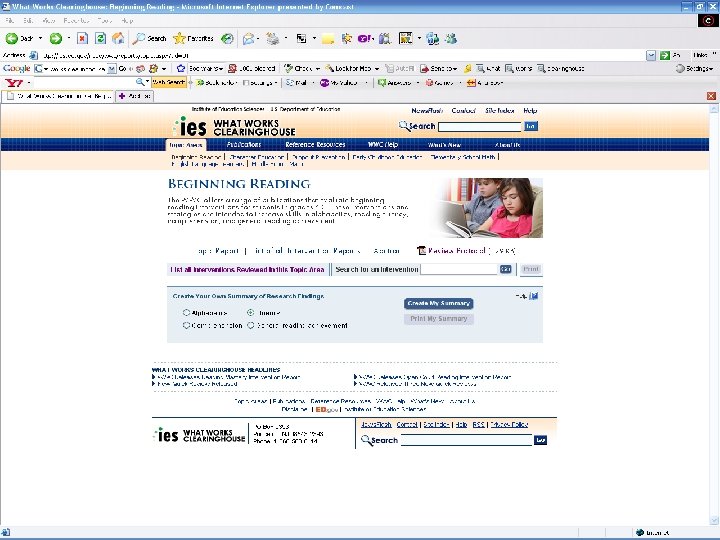Click the Bookmarks star on Google toolbar
720x540 pixels.
[x=181, y=68]
